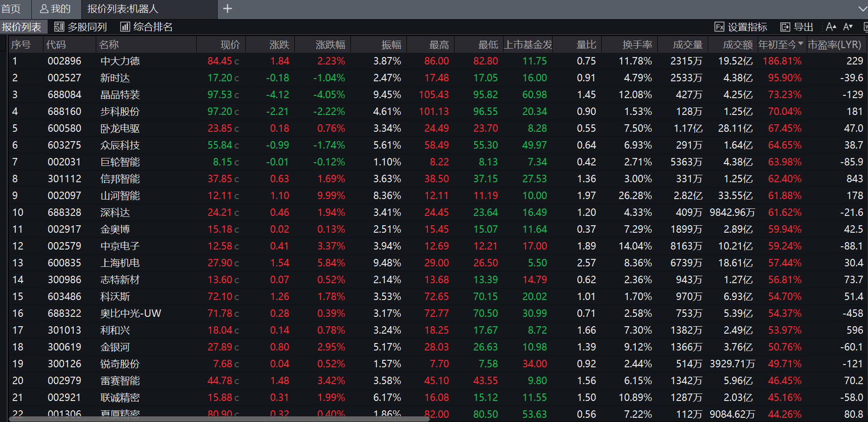This screenshot has height=422, width=868.
Task: Click the 导出 export icon
Action: click(x=785, y=27)
